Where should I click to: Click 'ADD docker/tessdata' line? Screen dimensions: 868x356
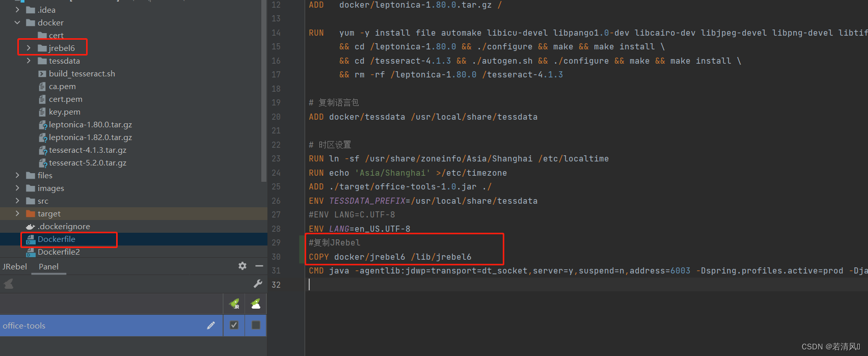423,117
